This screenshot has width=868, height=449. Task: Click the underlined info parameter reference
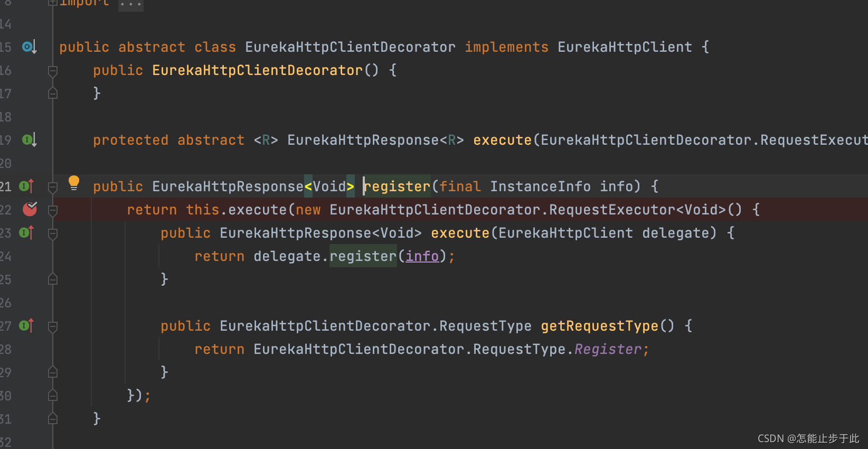[x=422, y=256]
